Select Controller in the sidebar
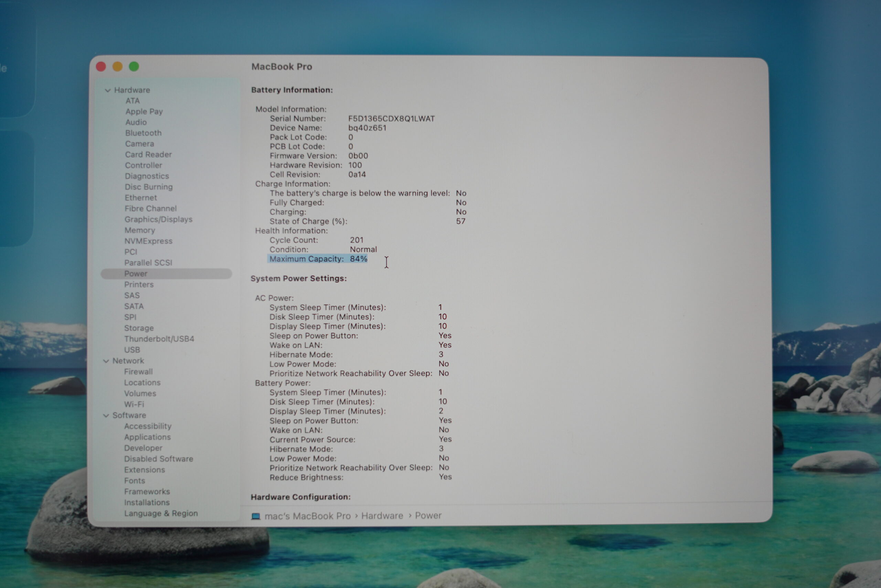Image resolution: width=881 pixels, height=588 pixels. (144, 165)
